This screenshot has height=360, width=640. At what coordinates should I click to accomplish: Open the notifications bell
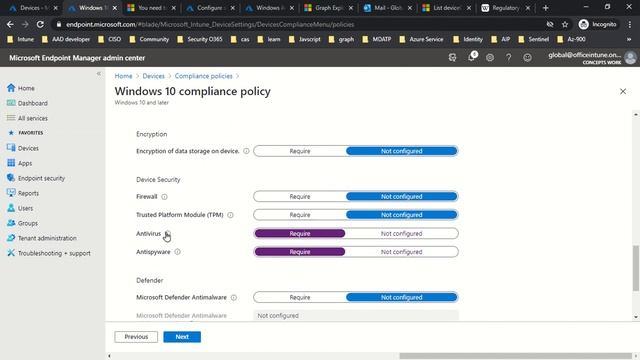point(471,58)
